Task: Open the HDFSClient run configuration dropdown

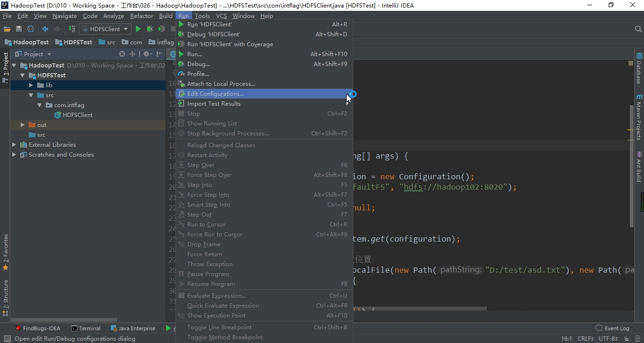Action: (105, 29)
